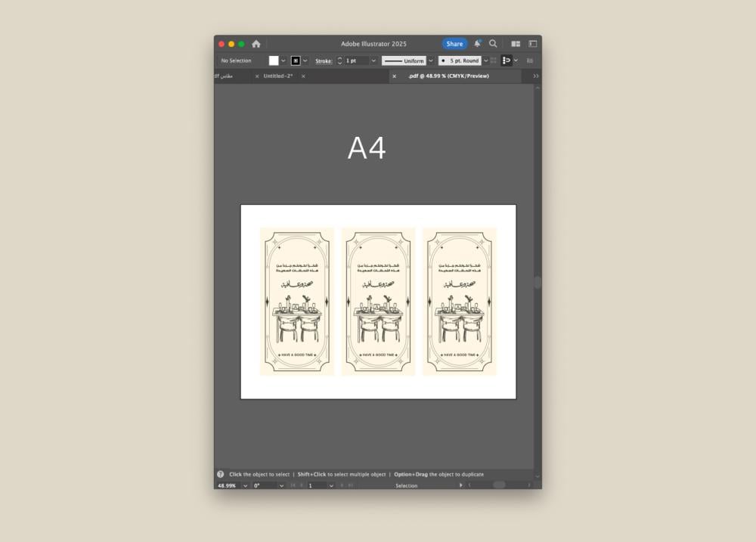
Task: Open the workspace switcher icon
Action: tap(533, 44)
